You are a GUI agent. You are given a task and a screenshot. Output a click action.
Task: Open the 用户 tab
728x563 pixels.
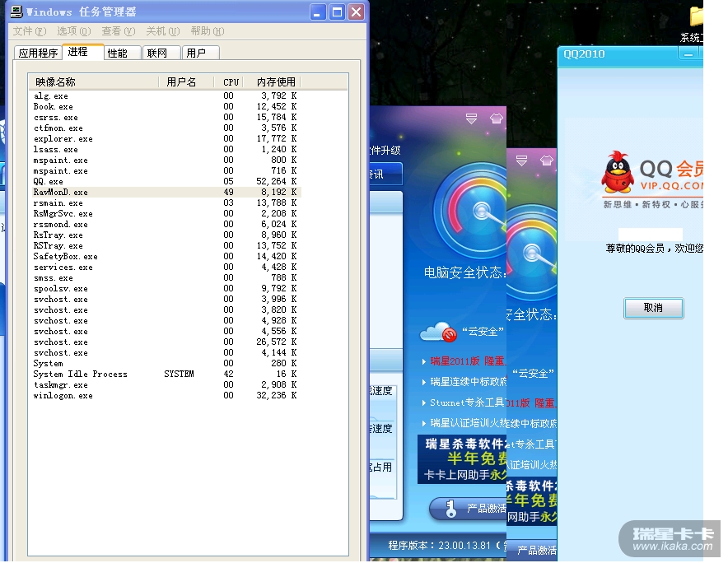pos(201,53)
